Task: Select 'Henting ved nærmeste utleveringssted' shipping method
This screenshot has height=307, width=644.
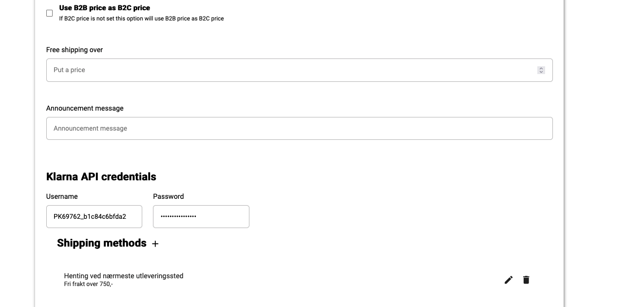Action: pyautogui.click(x=124, y=276)
